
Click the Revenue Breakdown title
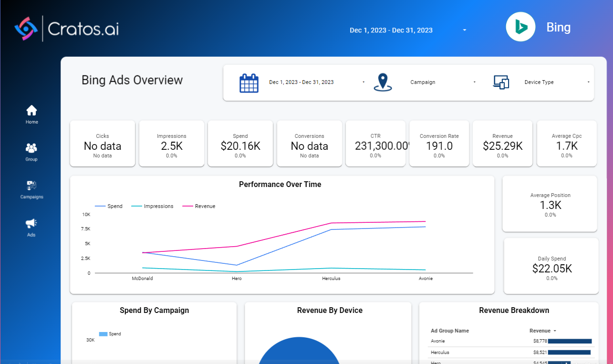click(514, 310)
